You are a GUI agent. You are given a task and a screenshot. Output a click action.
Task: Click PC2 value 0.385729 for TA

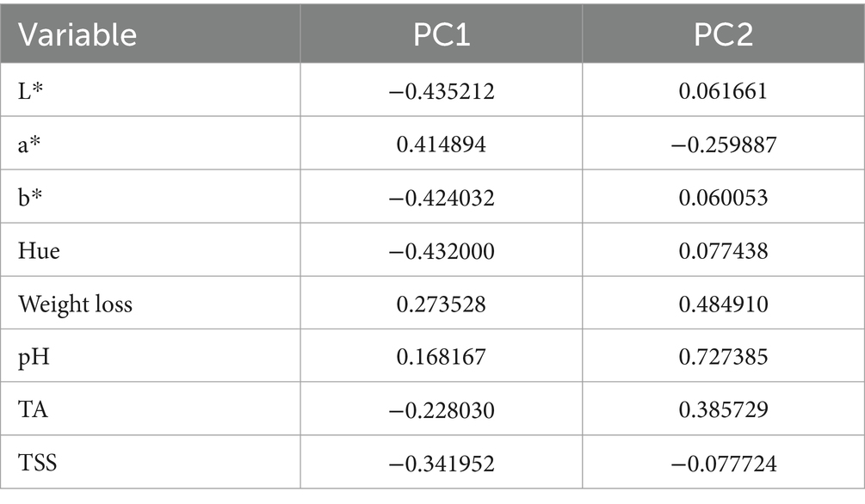coord(723,409)
